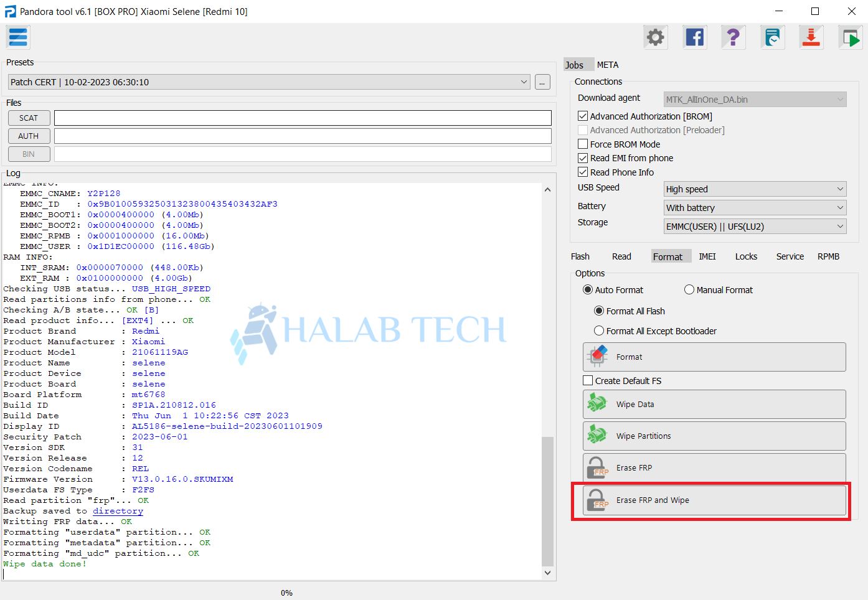Click the eraser icon on Format button
Screen dimensions: 868x600
(x=597, y=357)
